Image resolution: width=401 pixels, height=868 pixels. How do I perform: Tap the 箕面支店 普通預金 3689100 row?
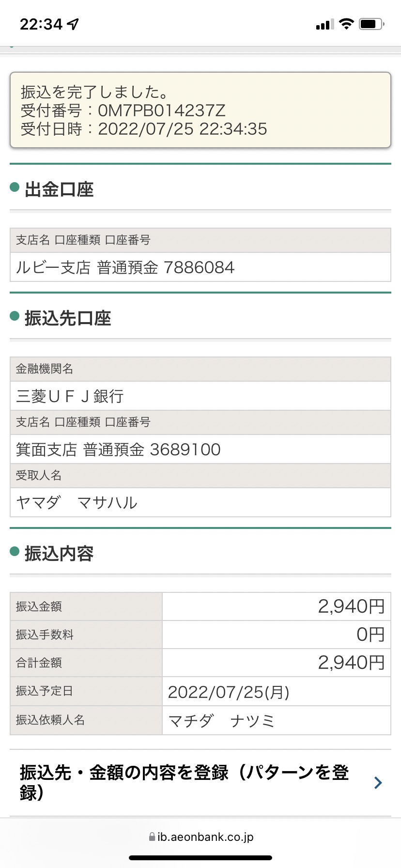pos(200,449)
